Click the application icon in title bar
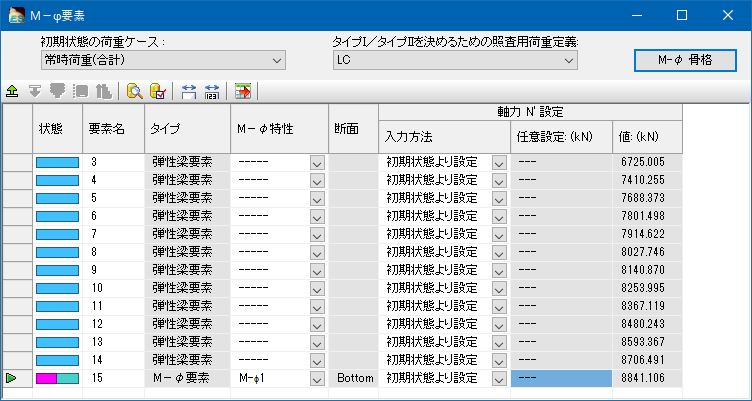752x401 pixels. click(x=17, y=16)
